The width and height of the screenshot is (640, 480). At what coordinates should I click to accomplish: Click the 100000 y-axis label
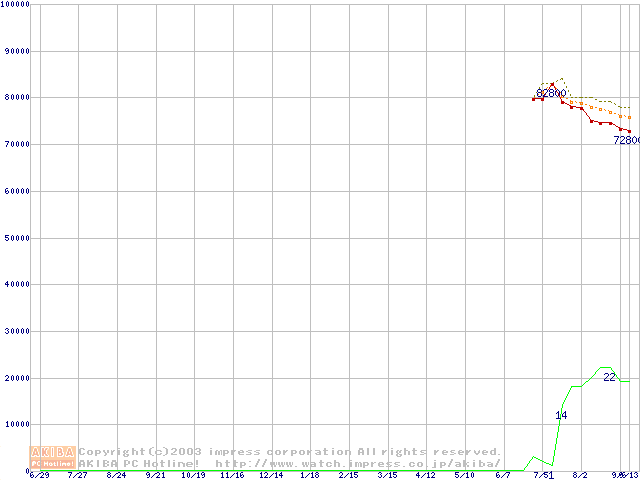15,4
